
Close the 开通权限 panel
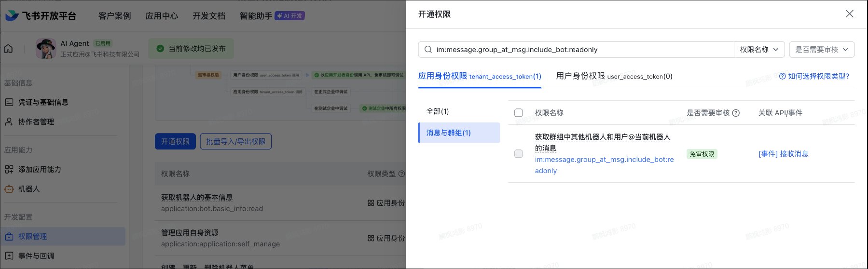pos(850,14)
